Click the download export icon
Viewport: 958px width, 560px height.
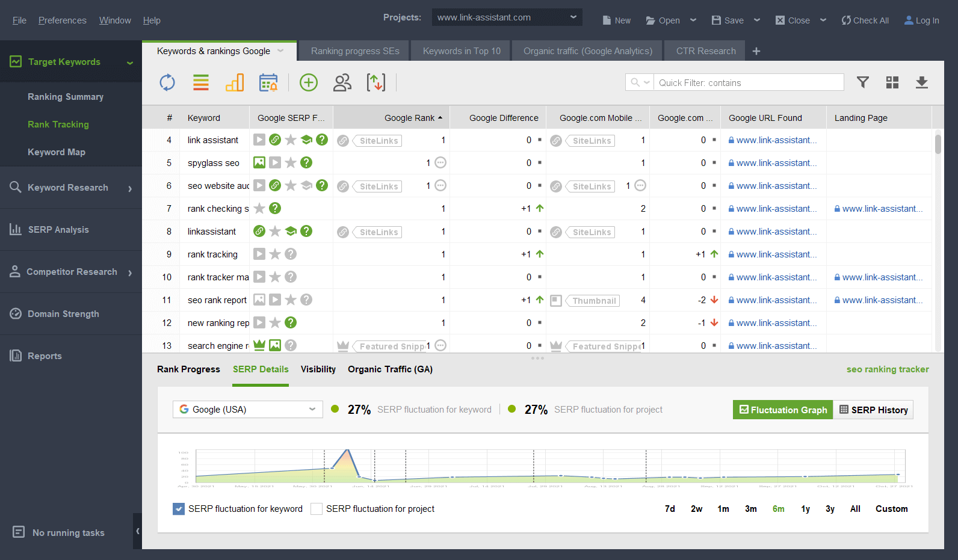click(922, 82)
